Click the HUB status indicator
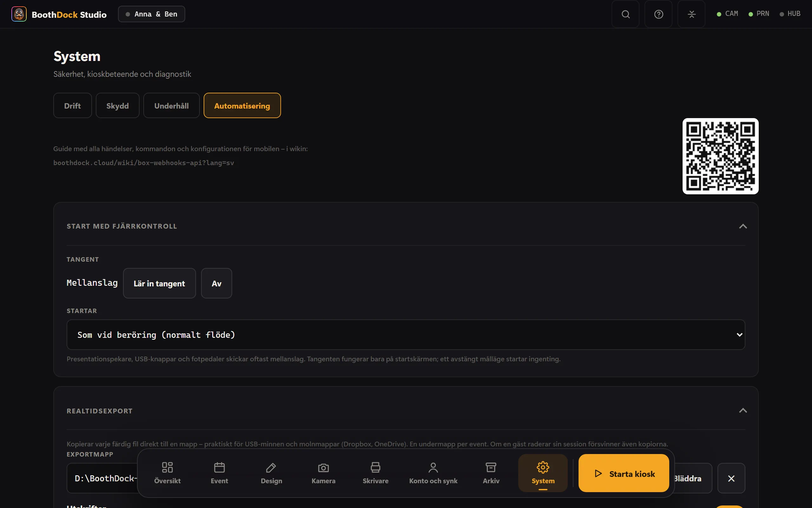This screenshot has height=508, width=812. coord(790,14)
